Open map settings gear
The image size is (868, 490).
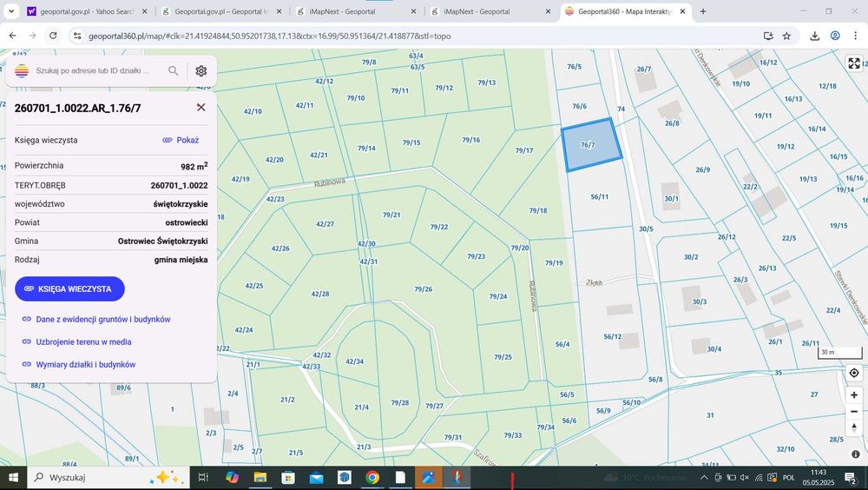[201, 70]
